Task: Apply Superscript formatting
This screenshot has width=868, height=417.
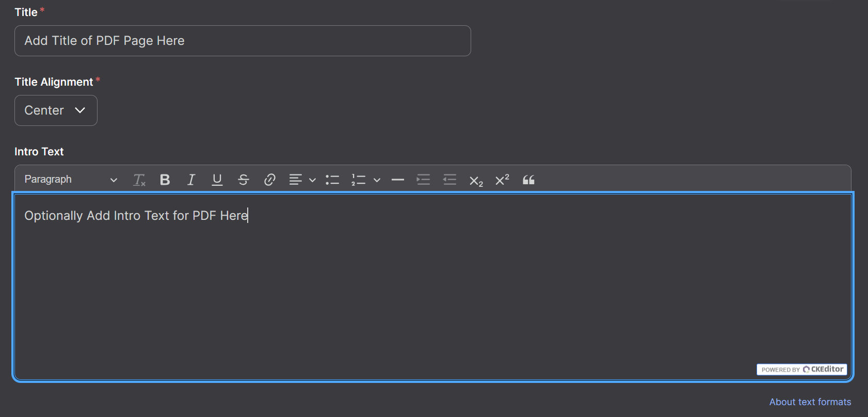Action: pos(502,180)
